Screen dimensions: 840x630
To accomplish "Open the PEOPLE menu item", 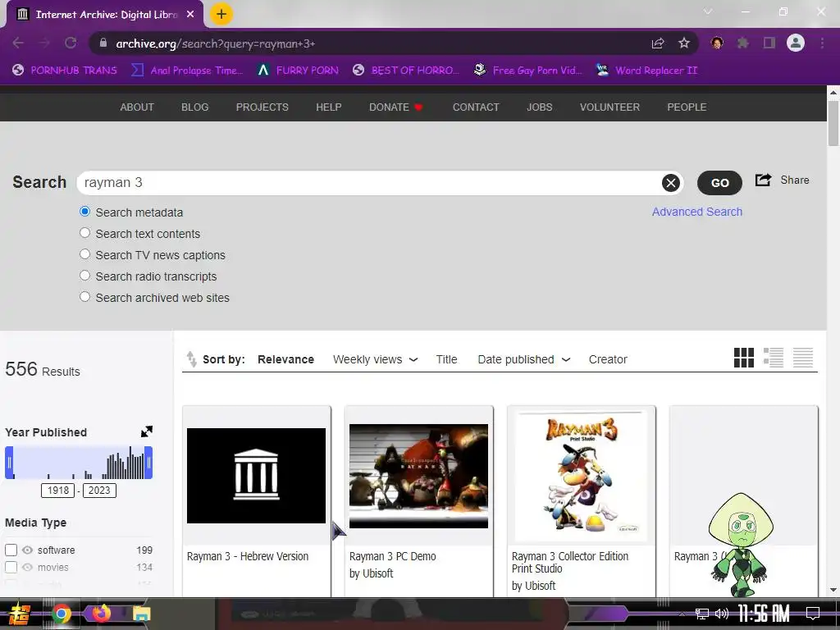I will coord(687,107).
